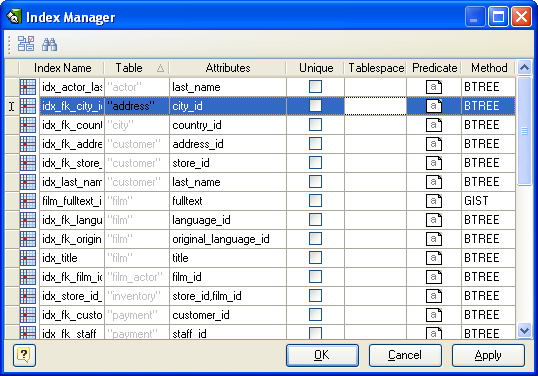
Task: Open predicate editor icon for fulltext row
Action: click(x=434, y=201)
